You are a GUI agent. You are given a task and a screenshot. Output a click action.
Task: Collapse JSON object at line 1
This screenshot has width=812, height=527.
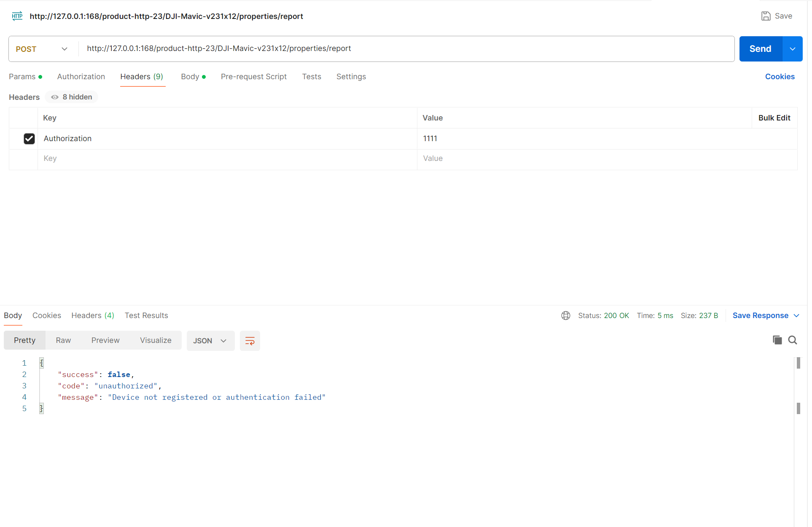click(41, 363)
